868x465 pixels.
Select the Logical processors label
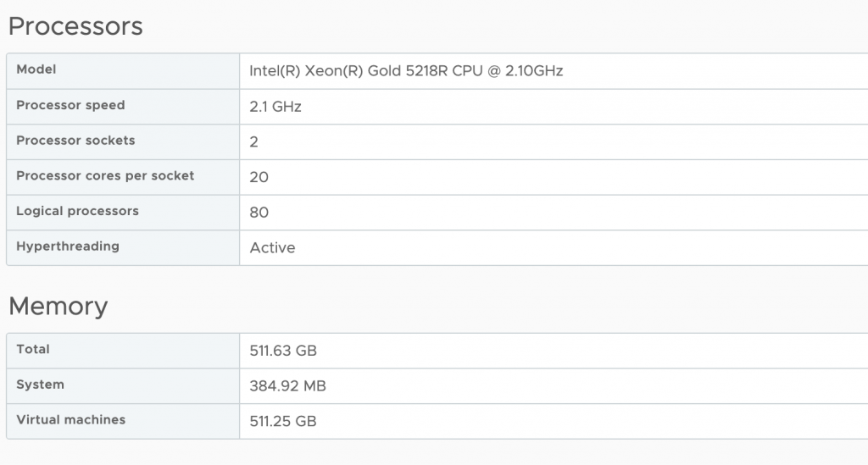[x=77, y=211]
